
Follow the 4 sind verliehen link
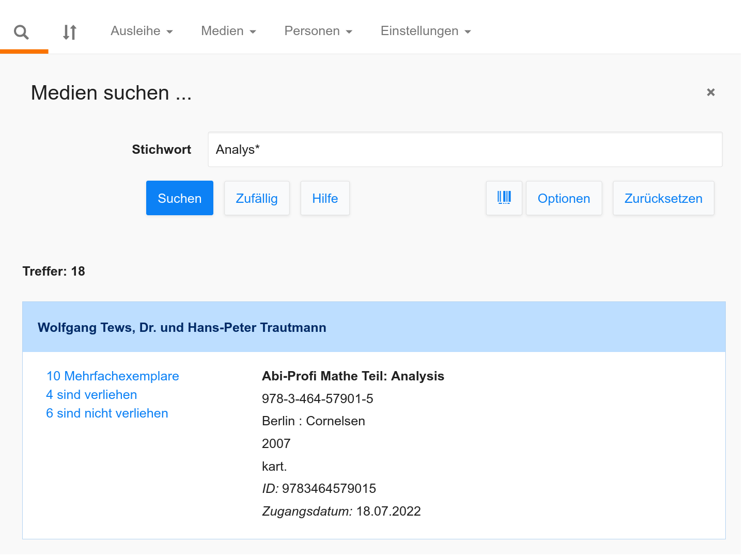(x=91, y=395)
